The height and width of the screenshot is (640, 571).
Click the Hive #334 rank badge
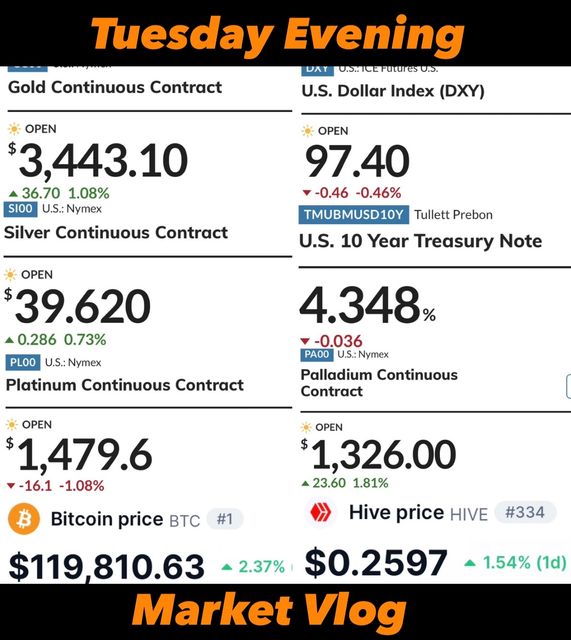[525, 512]
